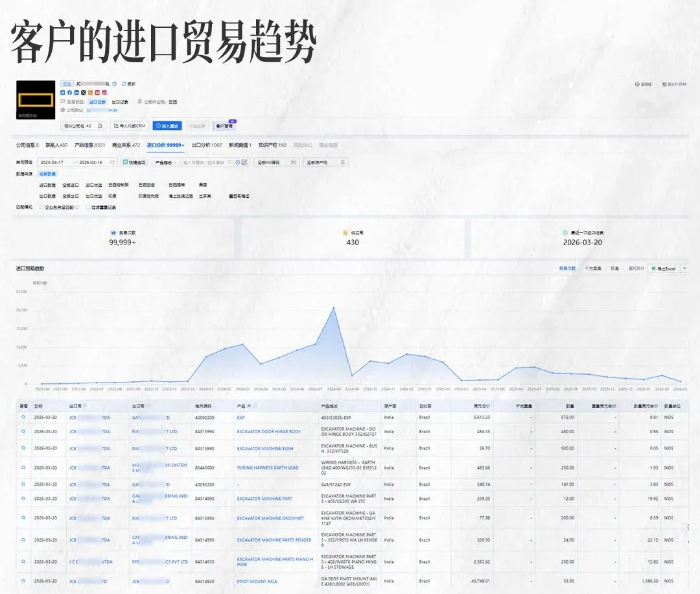Toggle 企业名完全匹配 checkbox

click(41, 208)
